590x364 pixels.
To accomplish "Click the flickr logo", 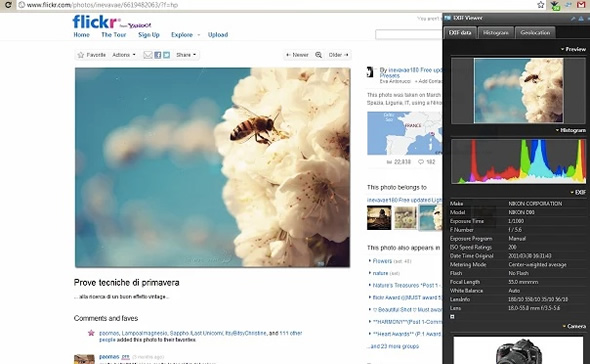I will point(96,22).
